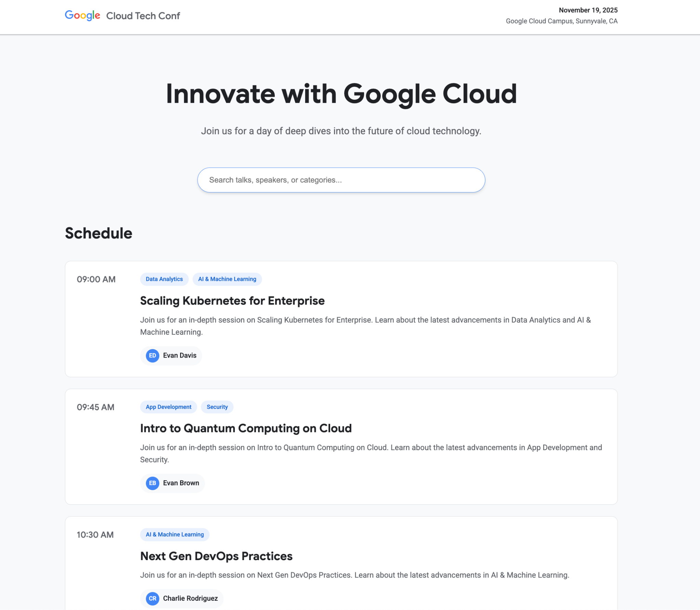Screen dimensions: 700x610
Task: Click AI & Machine Learning tag in 10:30 session
Action: point(175,535)
